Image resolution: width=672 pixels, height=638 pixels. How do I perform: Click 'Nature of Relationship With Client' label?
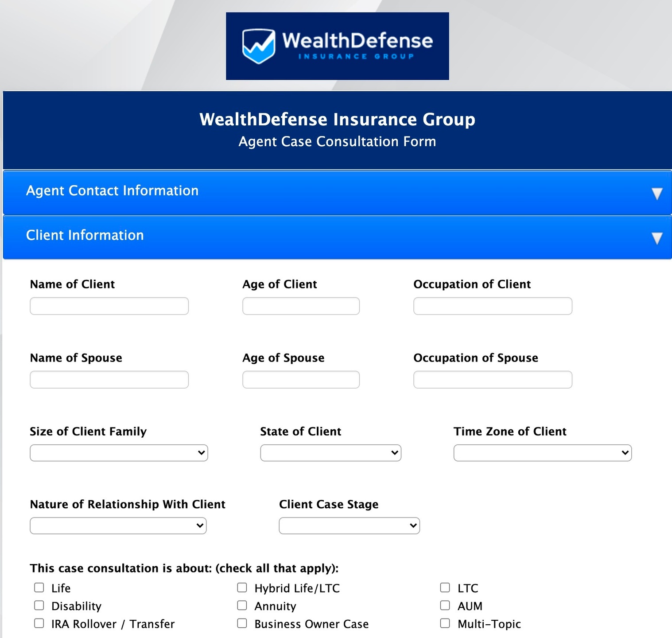(128, 505)
